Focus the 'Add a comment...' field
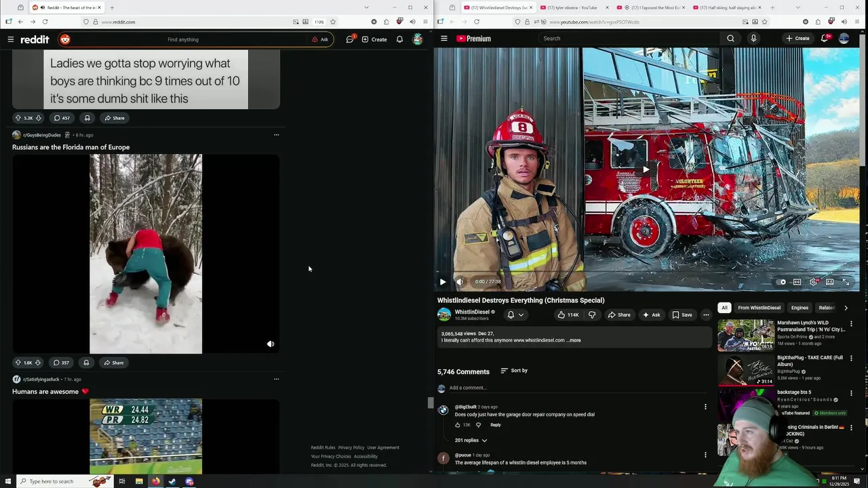This screenshot has width=868, height=488. [x=580, y=388]
